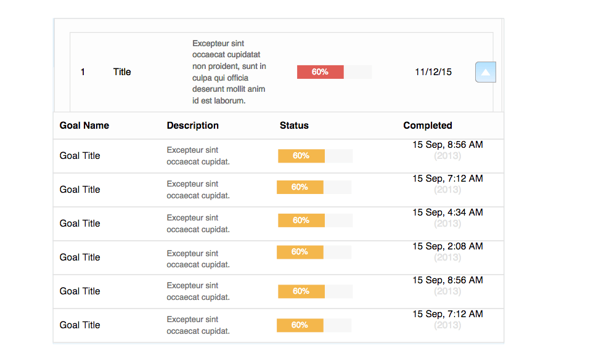Viewport: 604px width, 364px height.
Task: Click the long Excepteur description in the top row
Action: click(x=229, y=72)
